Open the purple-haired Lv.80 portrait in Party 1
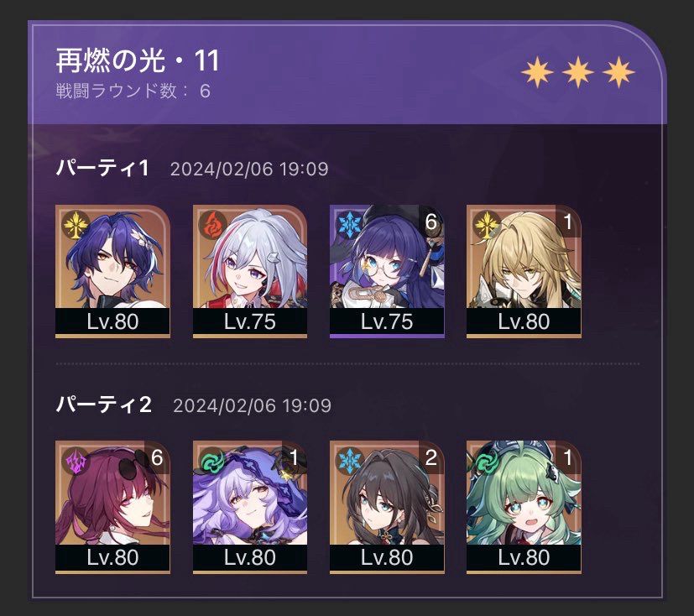This screenshot has height=616, width=694. (x=112, y=271)
